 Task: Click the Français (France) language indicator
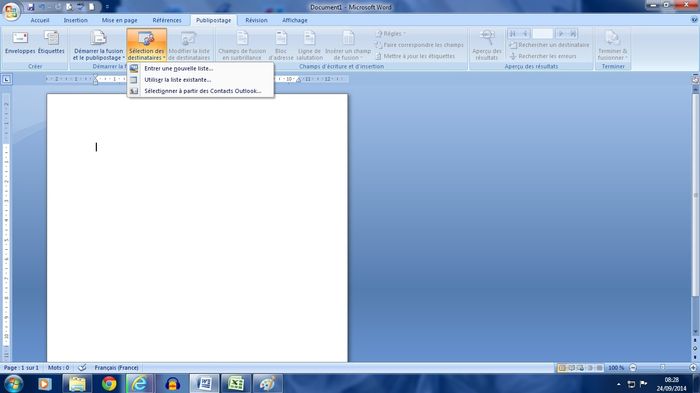coord(116,368)
